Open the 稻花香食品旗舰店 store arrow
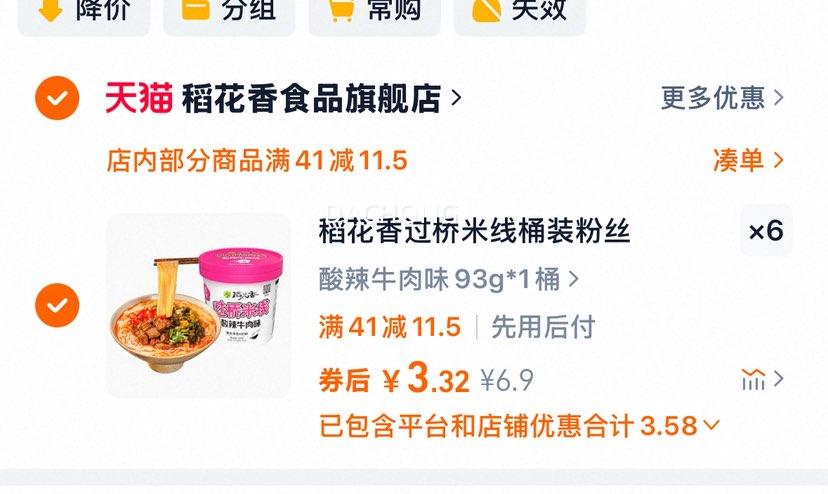Screen dimensions: 828x494 pos(456,98)
